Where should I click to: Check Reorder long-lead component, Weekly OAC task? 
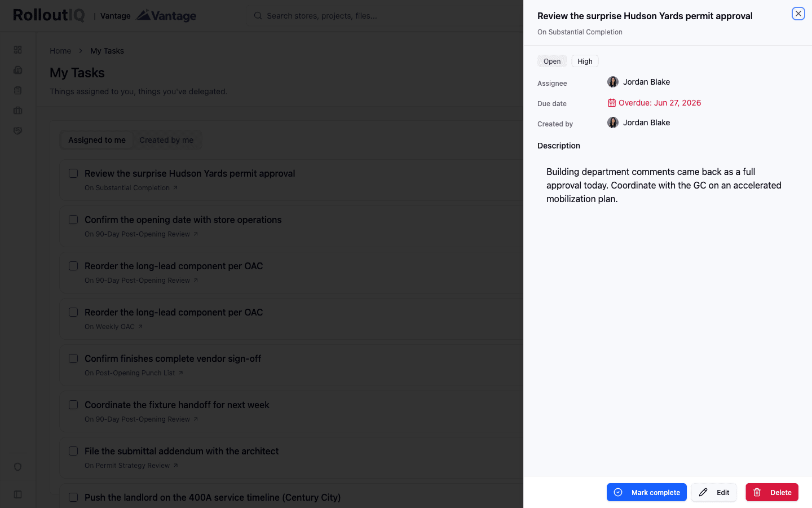[x=73, y=312]
